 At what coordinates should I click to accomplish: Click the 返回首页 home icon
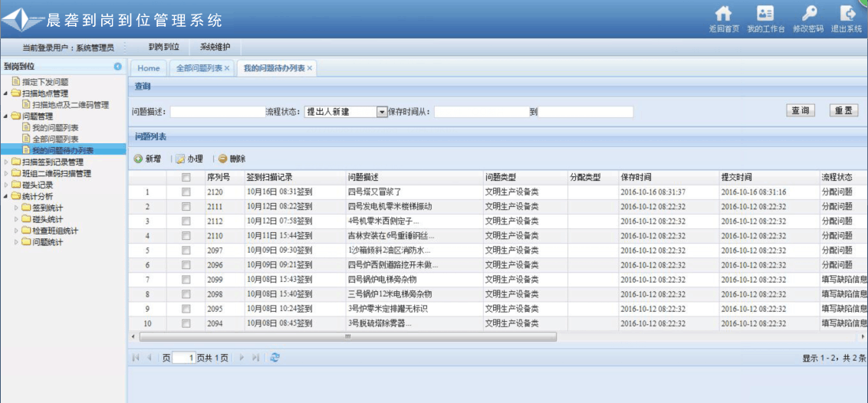coord(723,14)
